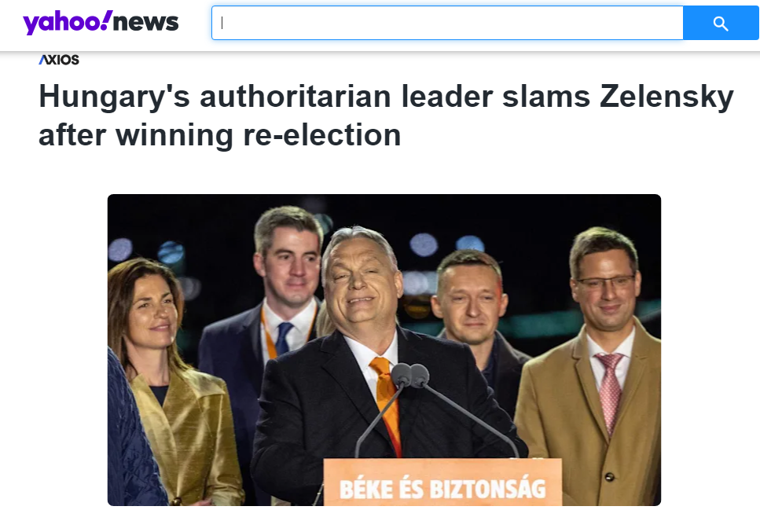Click the word 're-election' in the headline
The height and width of the screenshot is (532, 760).
coord(321,135)
